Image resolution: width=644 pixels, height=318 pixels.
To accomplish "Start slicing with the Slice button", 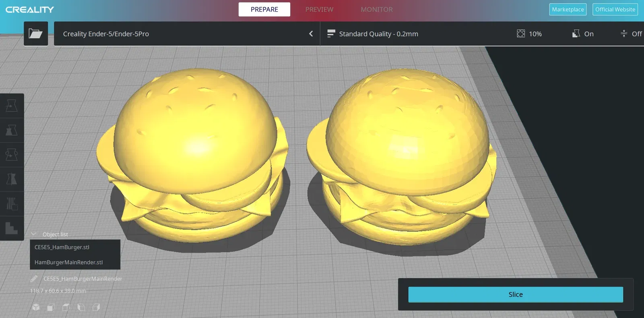I will [516, 295].
